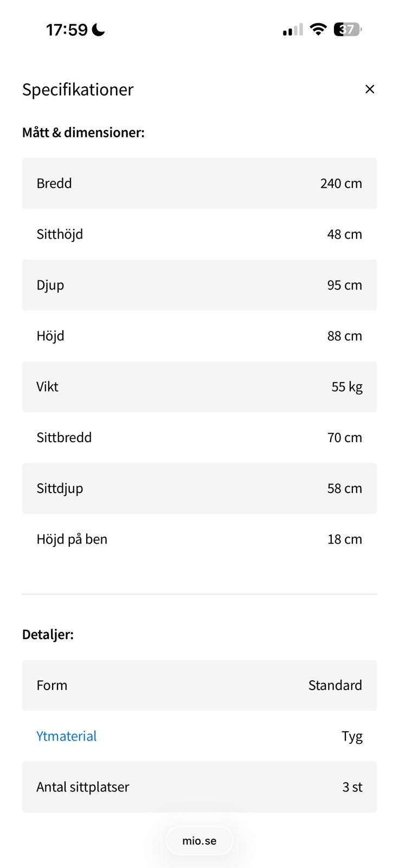
Task: Tap the Höjd 88 cm row
Action: click(200, 336)
